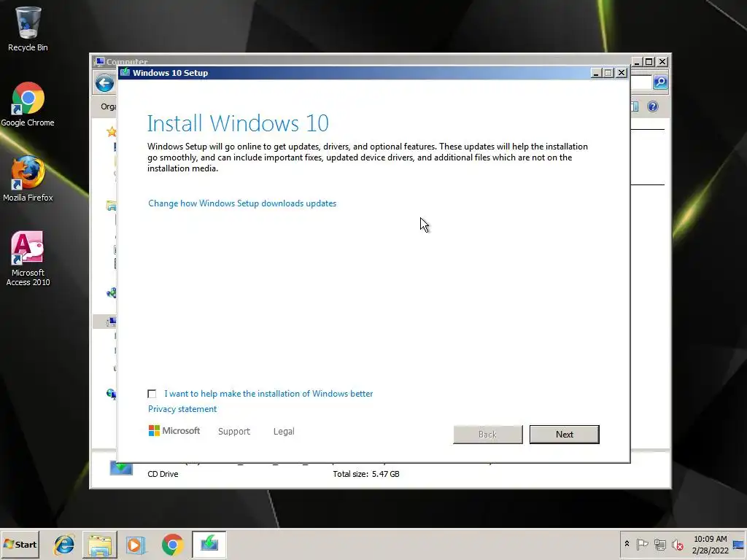Open the Privacy statement link
Screen dimensions: 747x560
click(x=182, y=409)
